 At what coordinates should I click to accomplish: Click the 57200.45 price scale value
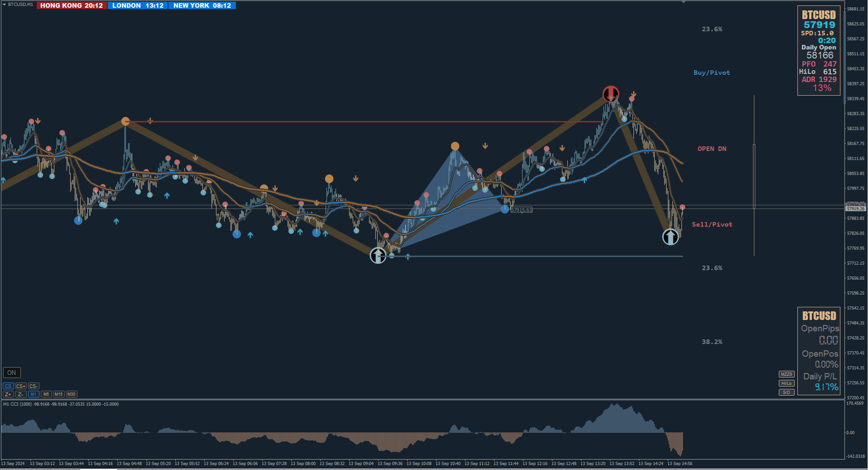856,398
